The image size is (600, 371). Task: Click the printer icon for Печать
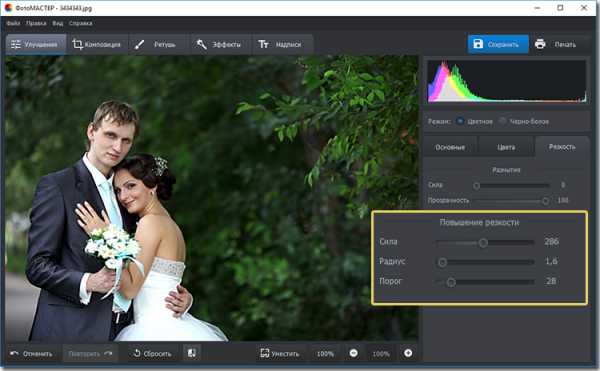tap(540, 44)
